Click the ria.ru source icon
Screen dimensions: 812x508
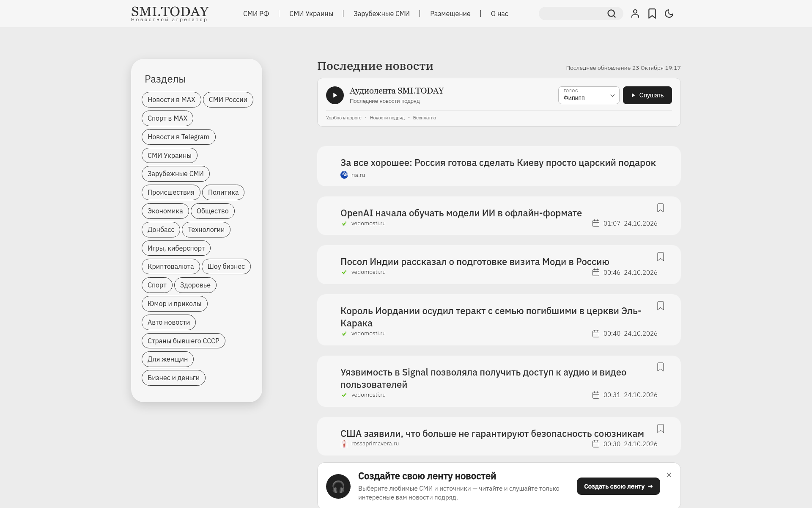point(344,175)
